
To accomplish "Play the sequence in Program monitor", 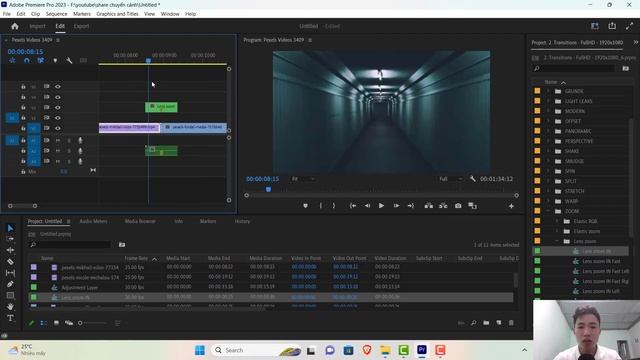I will (381, 206).
